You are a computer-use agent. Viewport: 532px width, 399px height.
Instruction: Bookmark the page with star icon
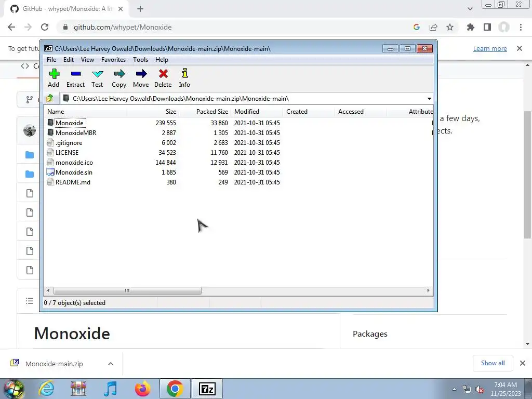pyautogui.click(x=450, y=27)
